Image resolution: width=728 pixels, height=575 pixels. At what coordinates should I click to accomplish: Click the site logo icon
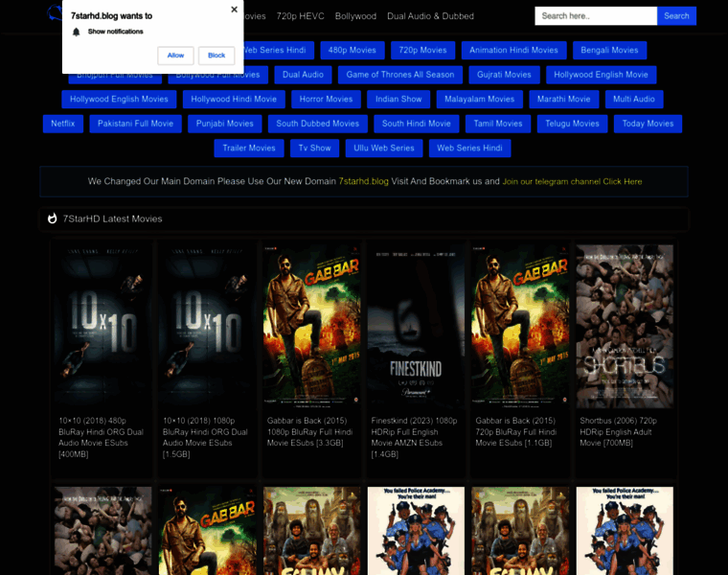click(55, 13)
